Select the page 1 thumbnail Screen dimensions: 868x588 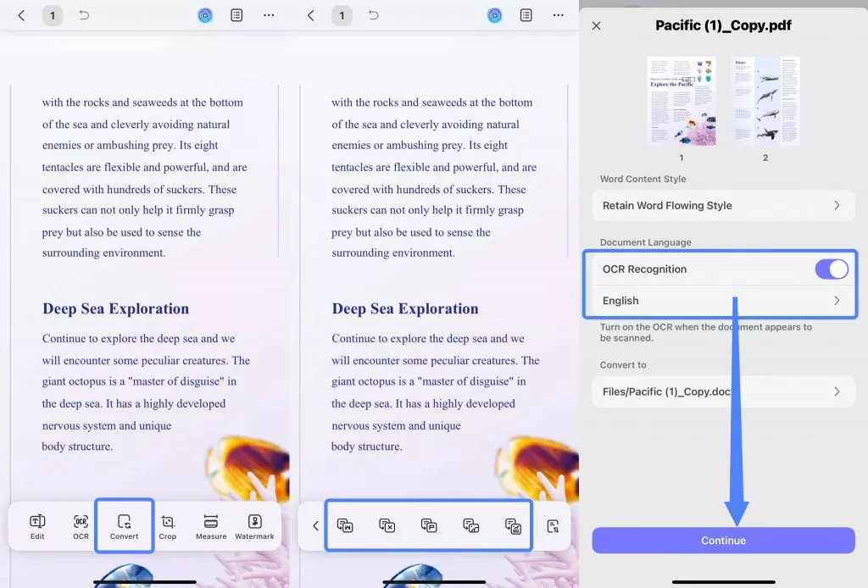click(x=682, y=101)
